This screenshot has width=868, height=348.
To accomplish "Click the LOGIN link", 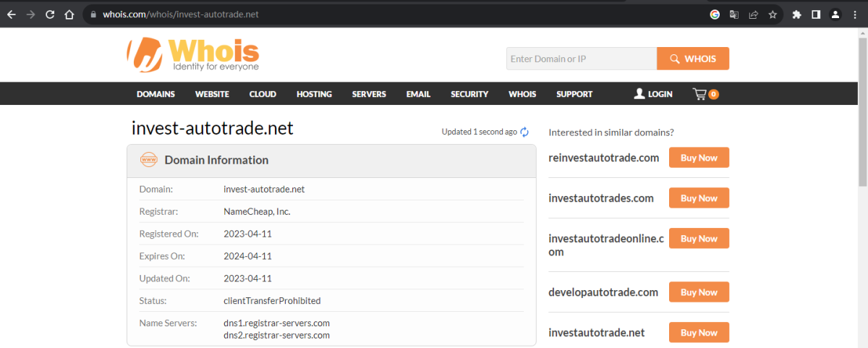I will (653, 94).
